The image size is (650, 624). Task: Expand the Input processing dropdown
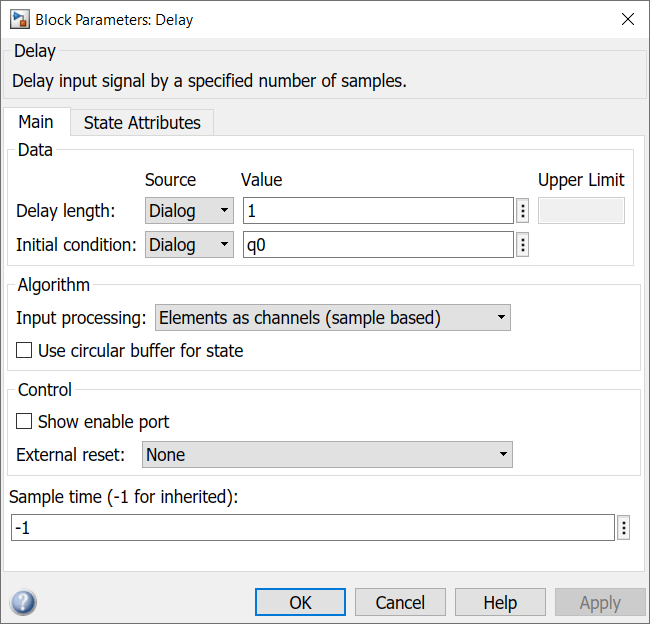[x=333, y=318]
